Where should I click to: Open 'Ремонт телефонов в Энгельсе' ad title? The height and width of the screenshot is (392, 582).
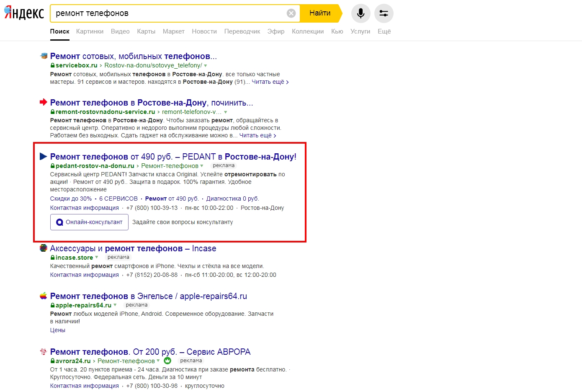(149, 296)
